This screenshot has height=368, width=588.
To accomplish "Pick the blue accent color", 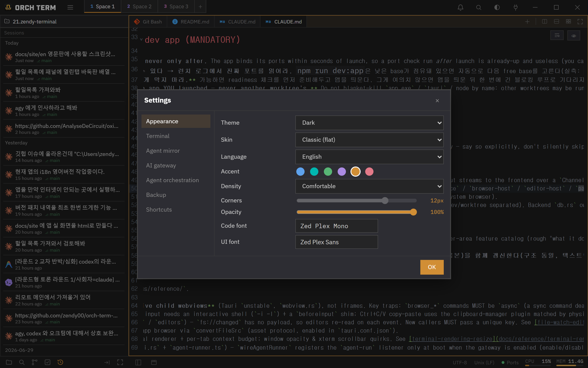I will click(300, 172).
